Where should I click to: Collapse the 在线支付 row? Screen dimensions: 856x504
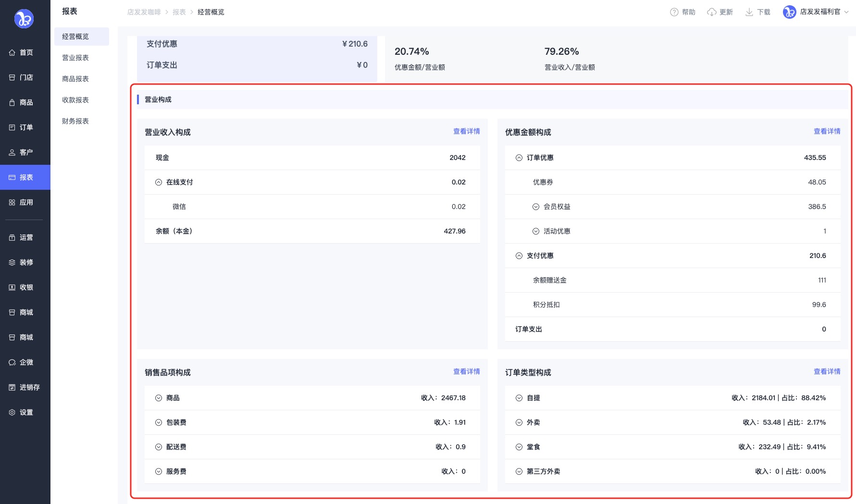coord(159,183)
